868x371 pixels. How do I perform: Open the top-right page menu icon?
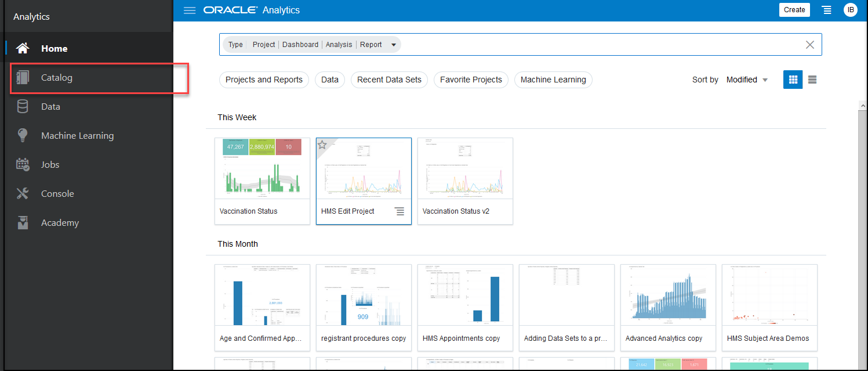(826, 10)
